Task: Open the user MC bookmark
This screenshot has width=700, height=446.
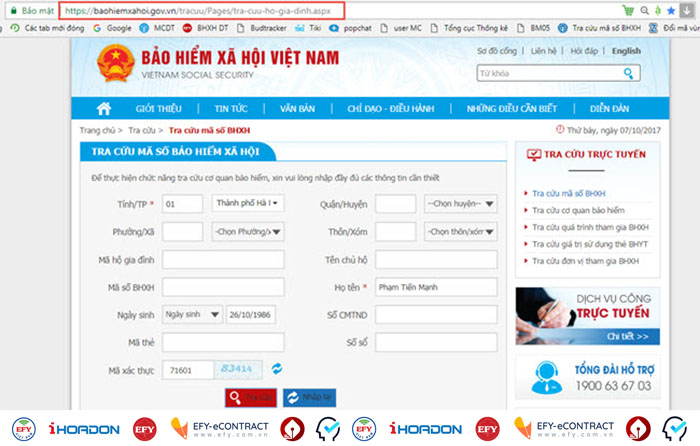Action: point(401,28)
